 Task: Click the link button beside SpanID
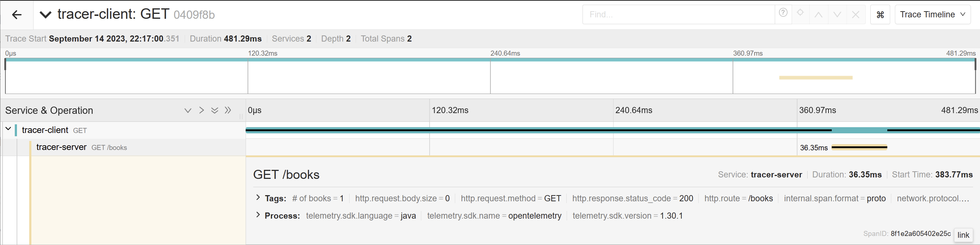(x=963, y=235)
